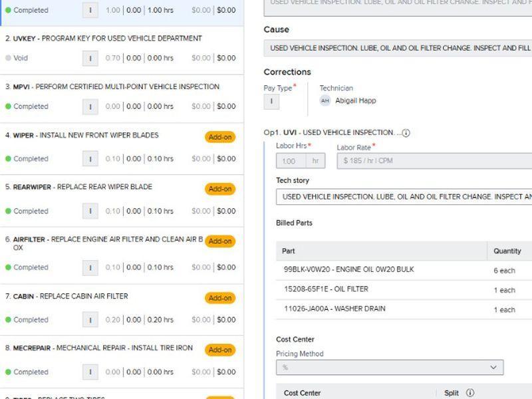Click the green Completed status dot for MPVI
This screenshot has width=532, height=399.
click(x=8, y=106)
